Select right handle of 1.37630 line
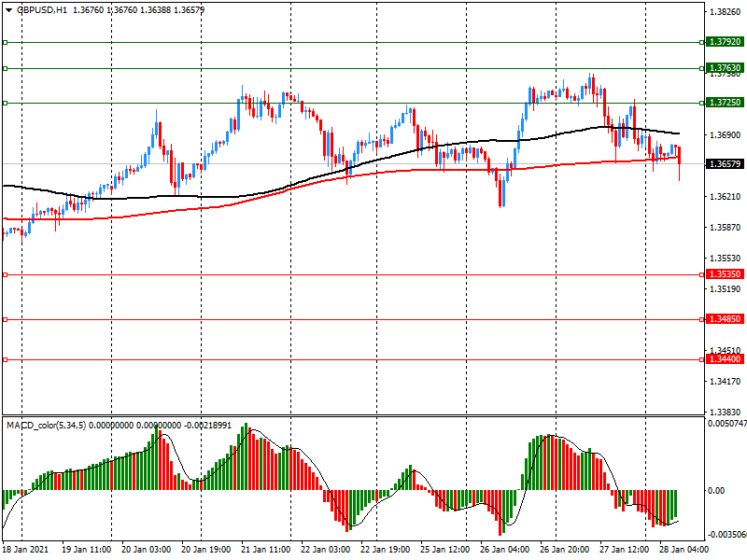This screenshot has width=747, height=560. [702, 68]
